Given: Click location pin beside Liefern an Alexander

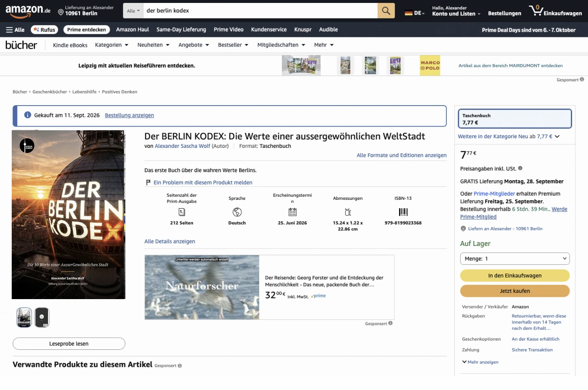Looking at the screenshot, I should (x=463, y=229).
